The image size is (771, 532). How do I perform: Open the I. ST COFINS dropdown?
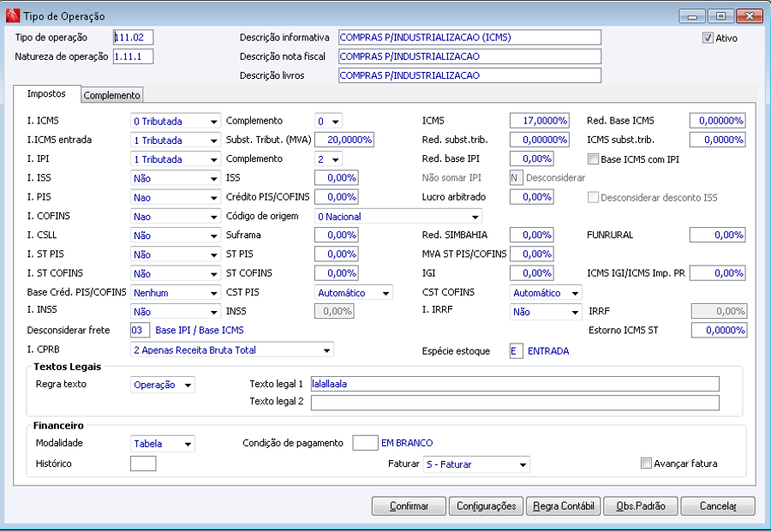tap(175, 274)
